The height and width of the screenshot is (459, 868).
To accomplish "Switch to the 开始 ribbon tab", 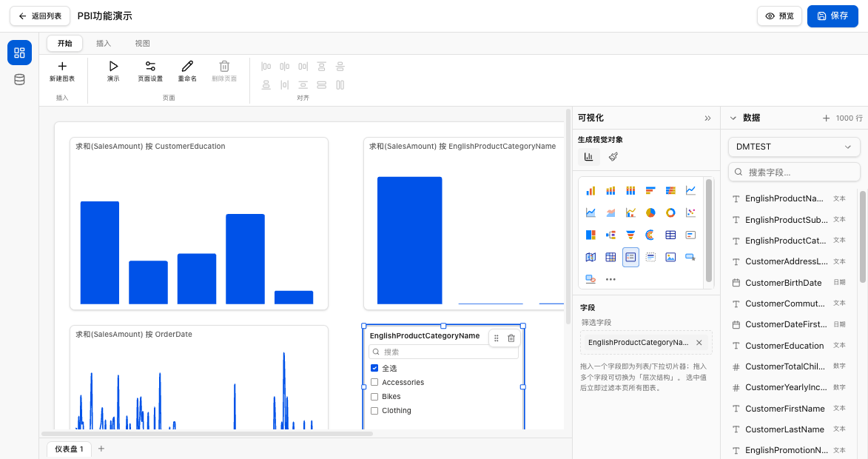I will (x=65, y=43).
